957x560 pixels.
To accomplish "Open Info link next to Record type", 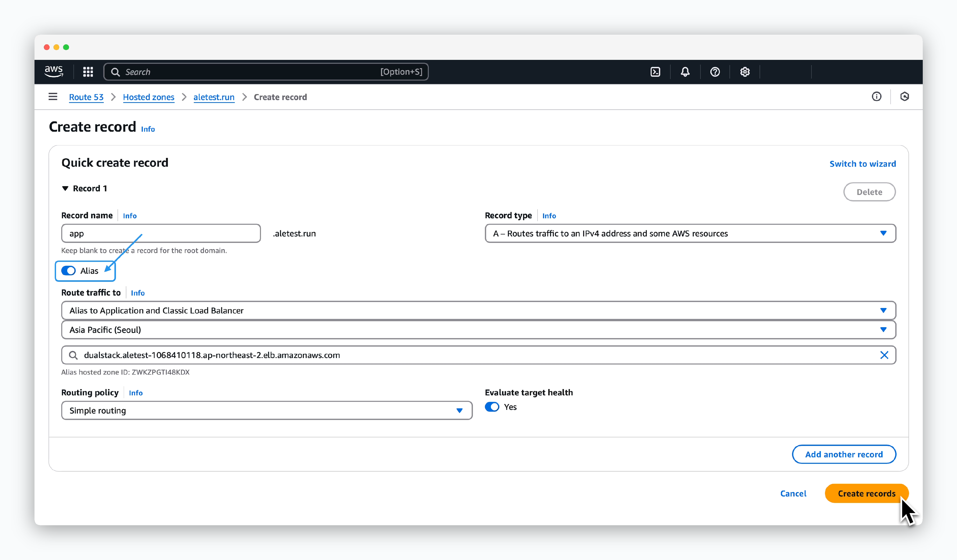I will [x=549, y=215].
